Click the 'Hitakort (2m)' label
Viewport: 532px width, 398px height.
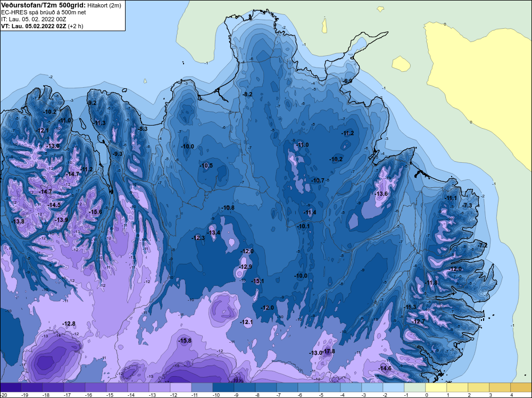click(x=104, y=5)
